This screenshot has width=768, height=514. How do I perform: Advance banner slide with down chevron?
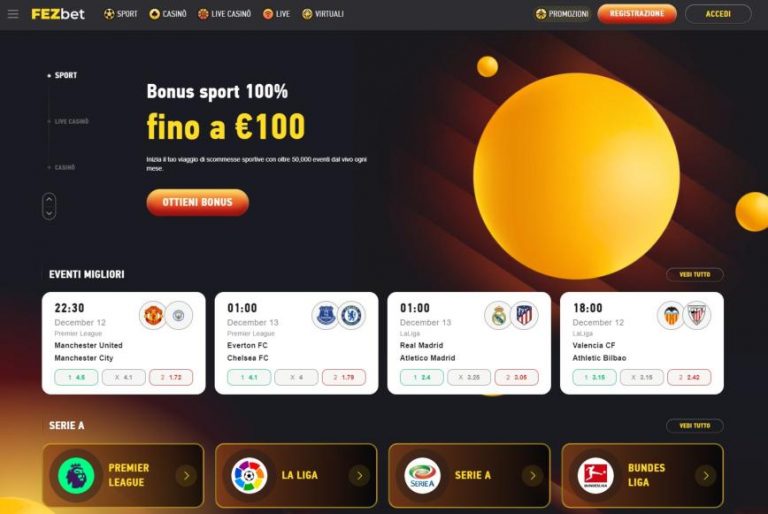point(49,213)
